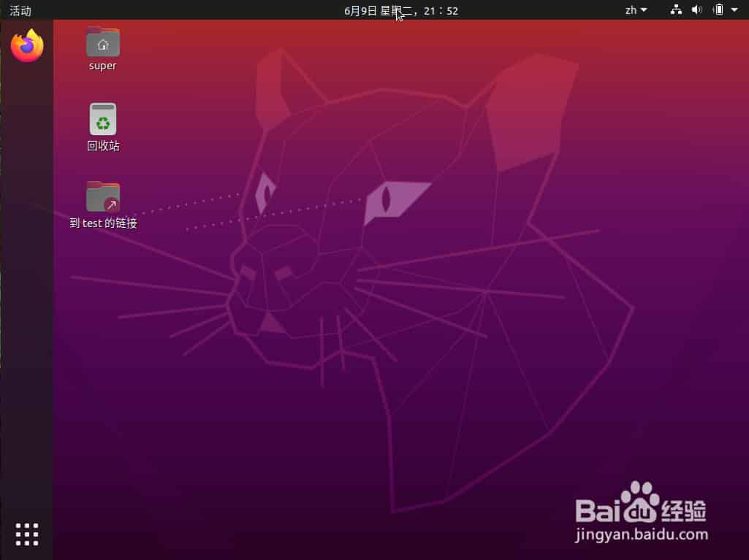Toggle sound by clicking the speaker icon
The width and height of the screenshot is (749, 560).
coord(696,9)
